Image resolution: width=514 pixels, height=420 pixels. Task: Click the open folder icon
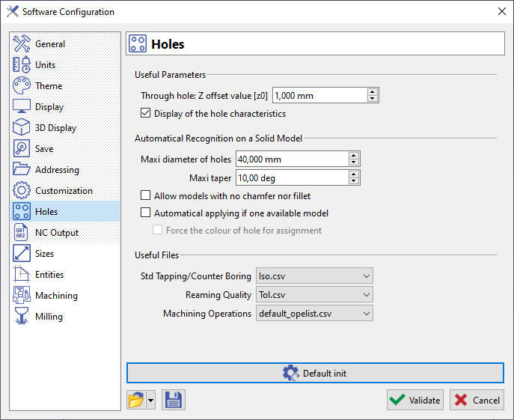coord(135,400)
